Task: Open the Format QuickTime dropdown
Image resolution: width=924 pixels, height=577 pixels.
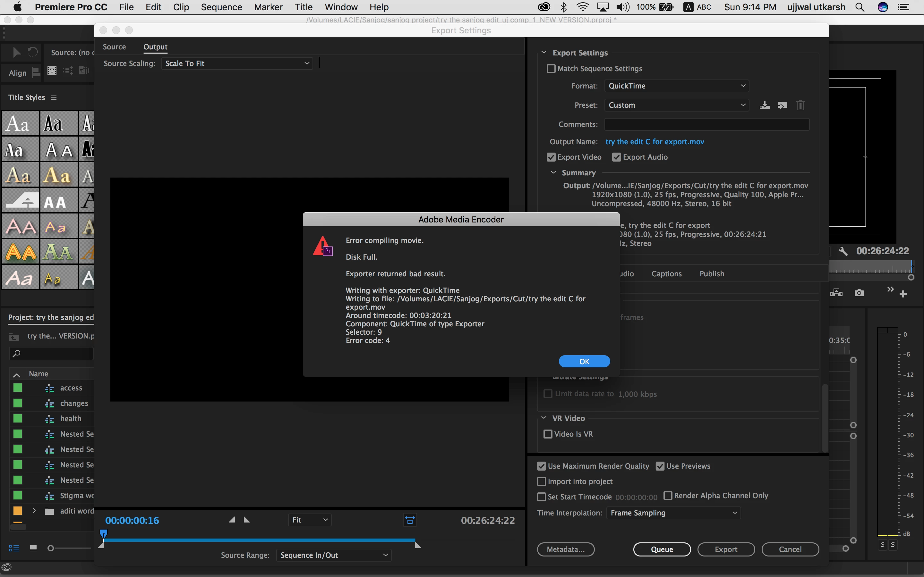Action: (676, 86)
